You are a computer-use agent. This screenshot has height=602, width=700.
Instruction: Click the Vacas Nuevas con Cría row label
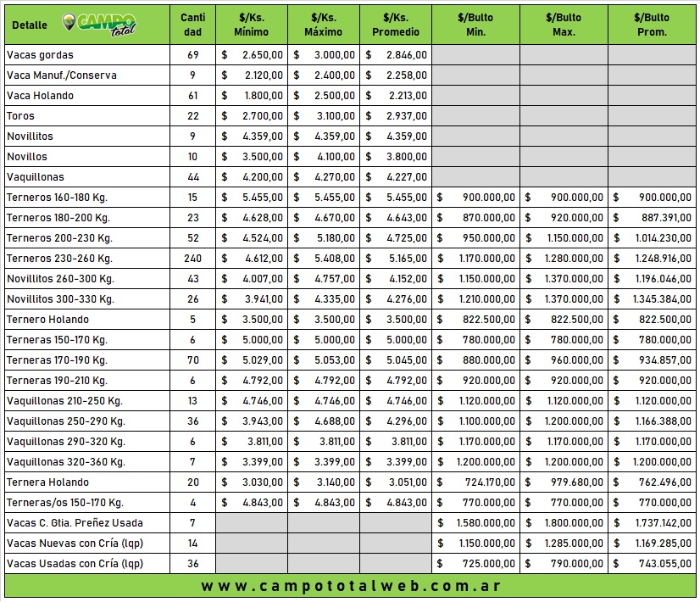(x=75, y=543)
